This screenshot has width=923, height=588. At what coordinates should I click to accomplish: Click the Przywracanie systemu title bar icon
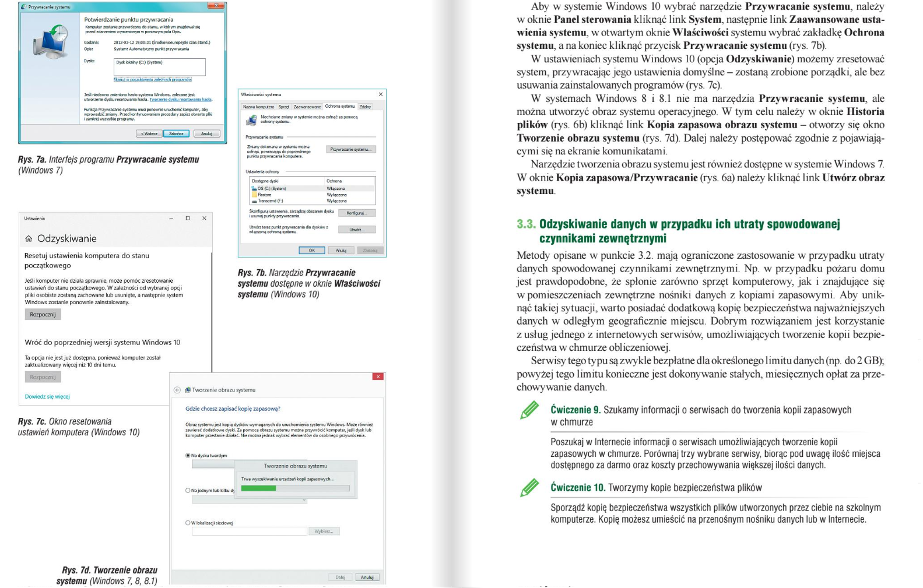(24, 7)
